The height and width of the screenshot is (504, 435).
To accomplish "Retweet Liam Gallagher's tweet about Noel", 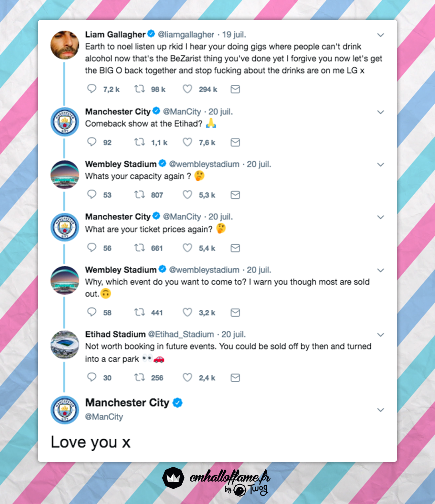I will click(140, 89).
